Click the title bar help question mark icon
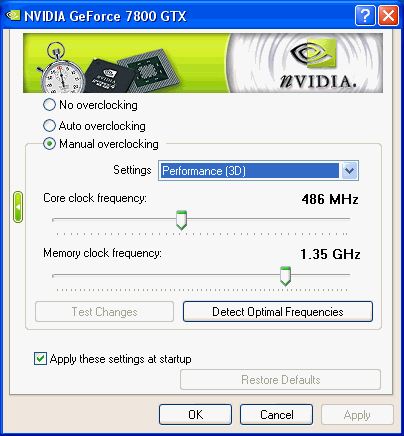Screen dimensions: 404x436 click(365, 16)
